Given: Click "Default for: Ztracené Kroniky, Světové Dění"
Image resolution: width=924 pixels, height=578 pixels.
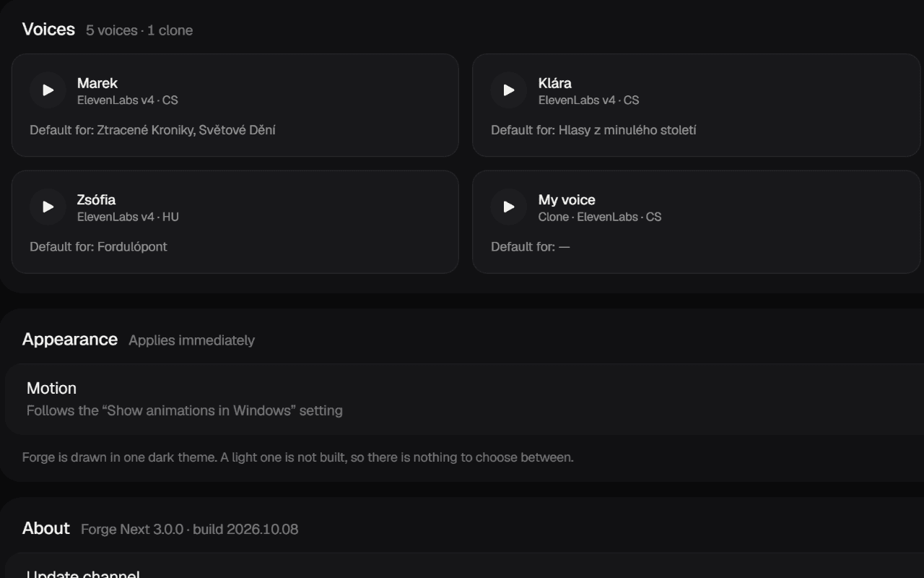Looking at the screenshot, I should click(x=152, y=130).
